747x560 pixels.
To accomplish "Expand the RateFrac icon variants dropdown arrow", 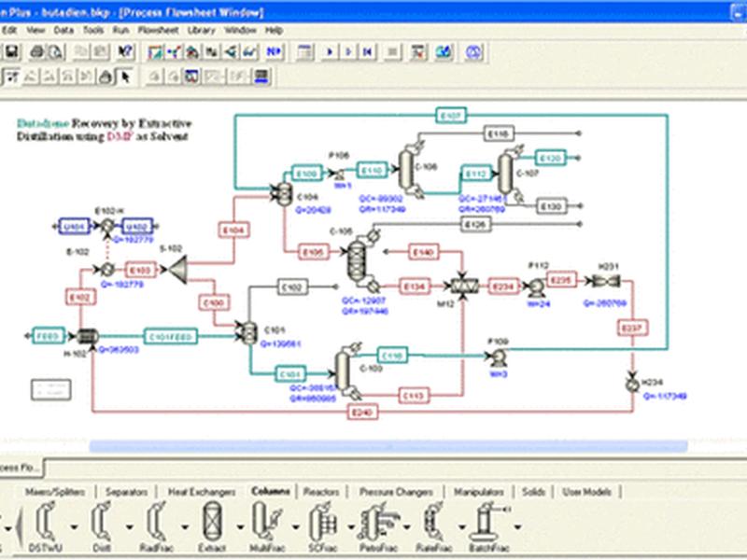I will [462, 526].
